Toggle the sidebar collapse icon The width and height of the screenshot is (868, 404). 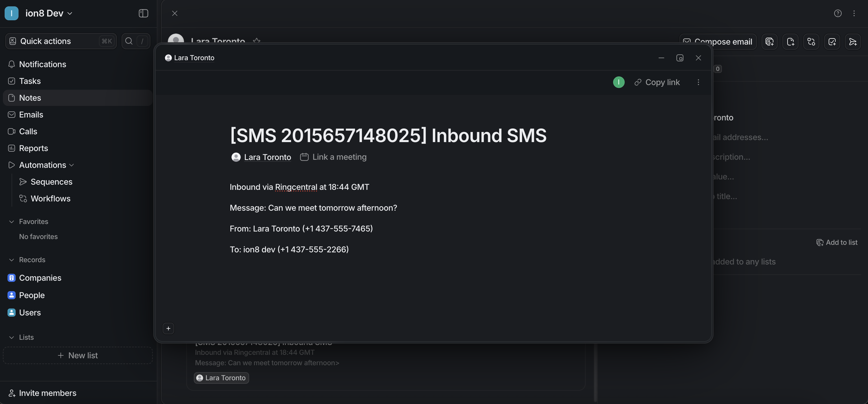pyautogui.click(x=143, y=13)
